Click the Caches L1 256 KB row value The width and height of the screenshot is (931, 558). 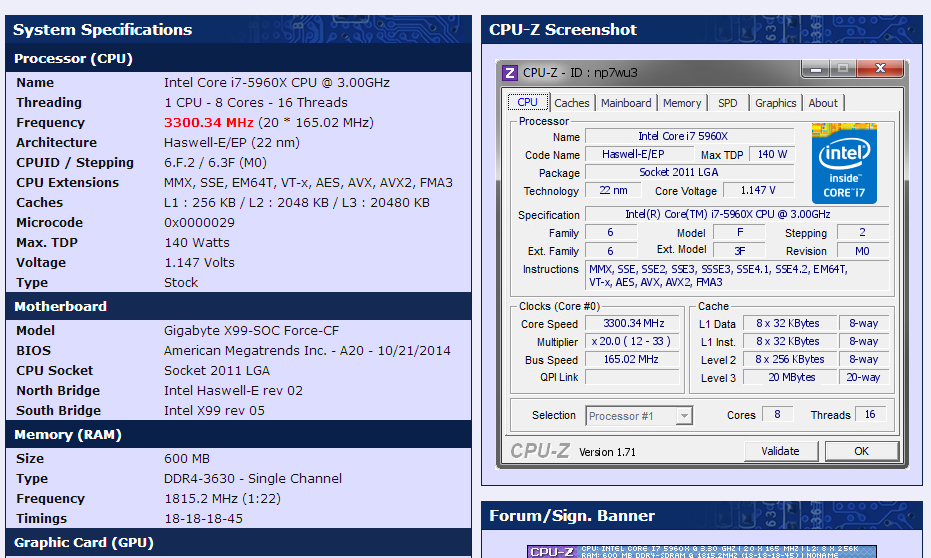click(x=297, y=202)
